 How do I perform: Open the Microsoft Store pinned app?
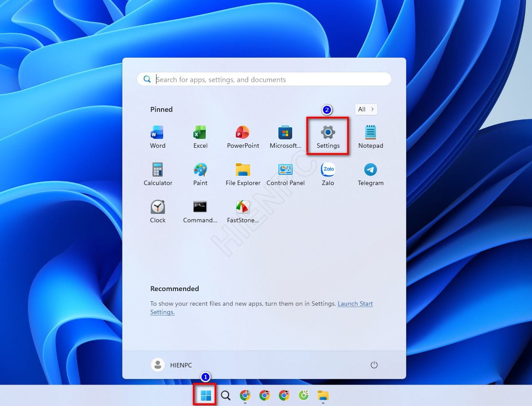286,137
